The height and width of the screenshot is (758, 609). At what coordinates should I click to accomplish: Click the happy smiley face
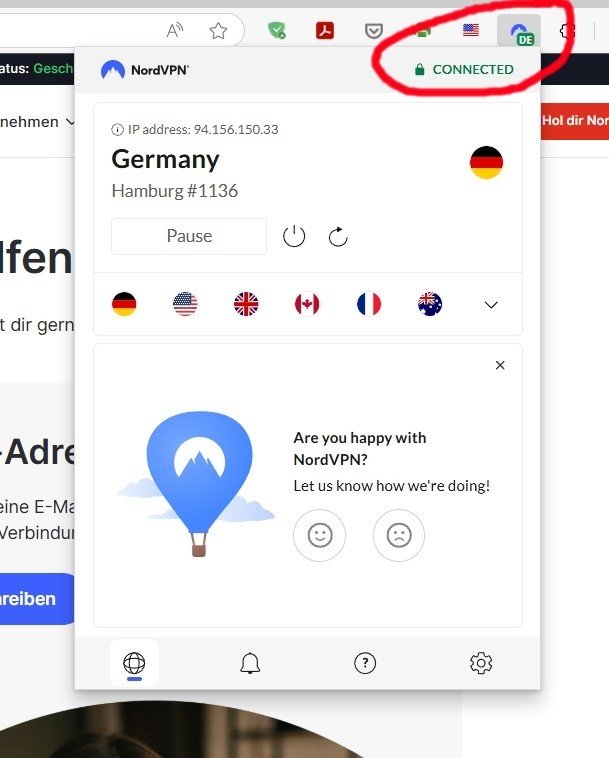pos(319,535)
